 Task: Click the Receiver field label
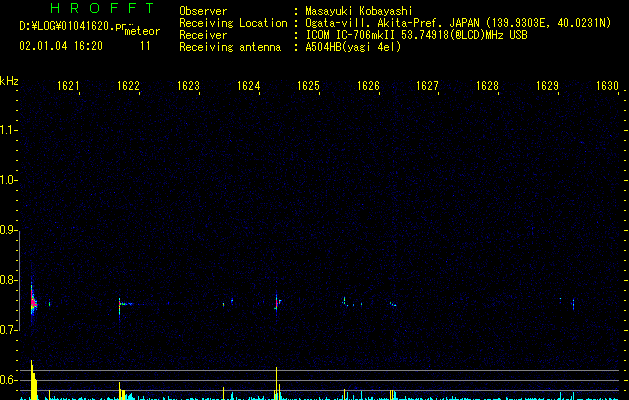(203, 35)
